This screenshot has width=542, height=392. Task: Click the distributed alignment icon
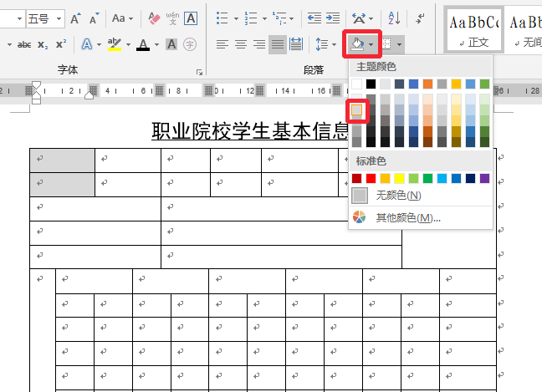tap(296, 44)
